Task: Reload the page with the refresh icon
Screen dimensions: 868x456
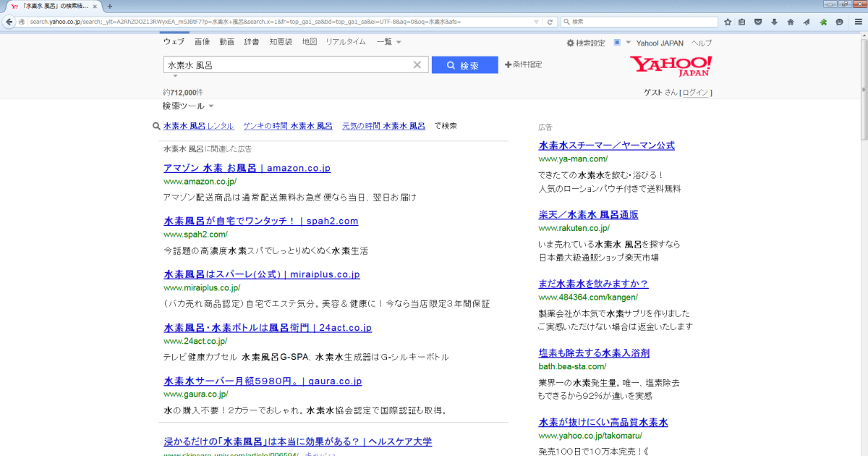Action: 550,22
